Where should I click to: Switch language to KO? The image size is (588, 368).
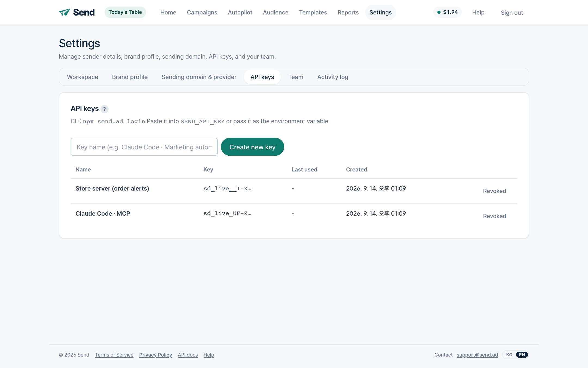(509, 355)
